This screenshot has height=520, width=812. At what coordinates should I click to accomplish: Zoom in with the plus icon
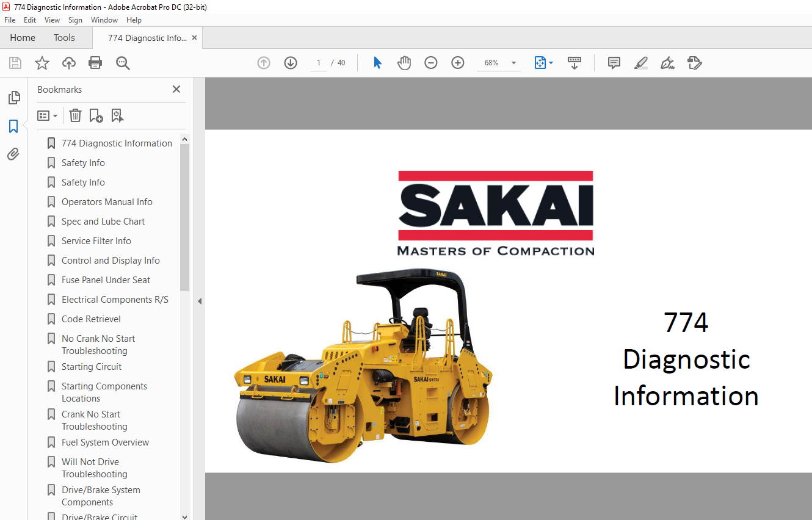point(458,63)
